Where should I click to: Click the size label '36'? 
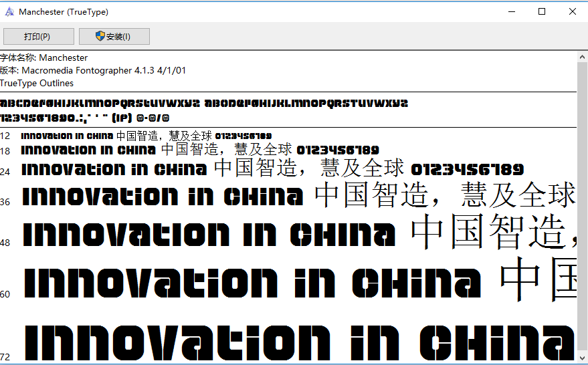click(5, 202)
